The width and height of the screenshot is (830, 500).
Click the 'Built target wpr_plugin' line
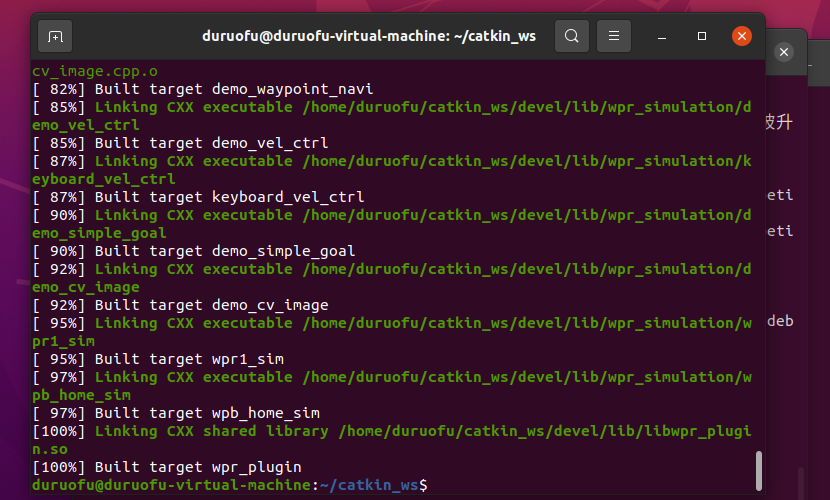coord(167,467)
